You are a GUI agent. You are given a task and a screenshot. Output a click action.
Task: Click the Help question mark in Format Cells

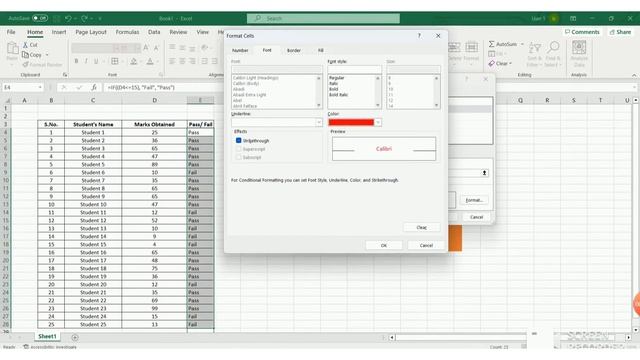(419, 36)
